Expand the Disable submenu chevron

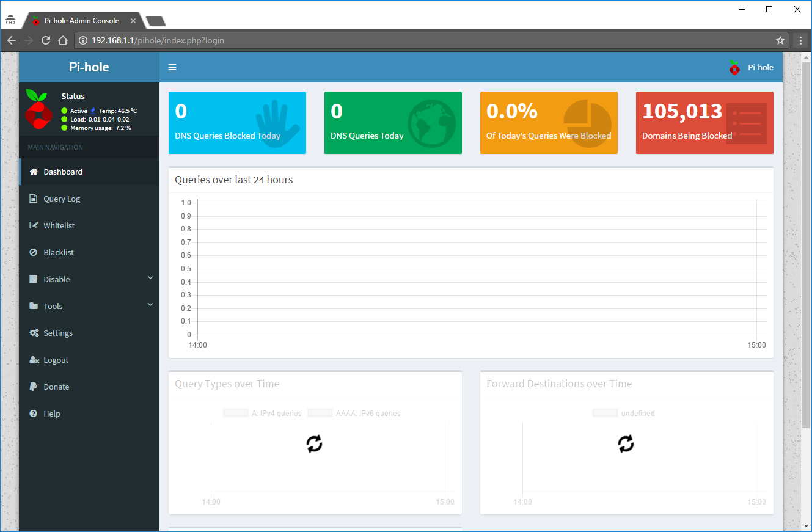tap(150, 278)
